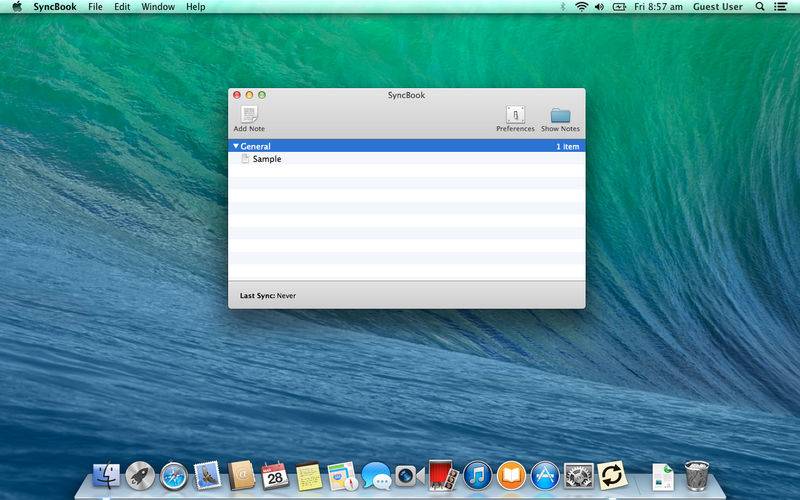Click the volume icon in menu bar

pos(599,7)
